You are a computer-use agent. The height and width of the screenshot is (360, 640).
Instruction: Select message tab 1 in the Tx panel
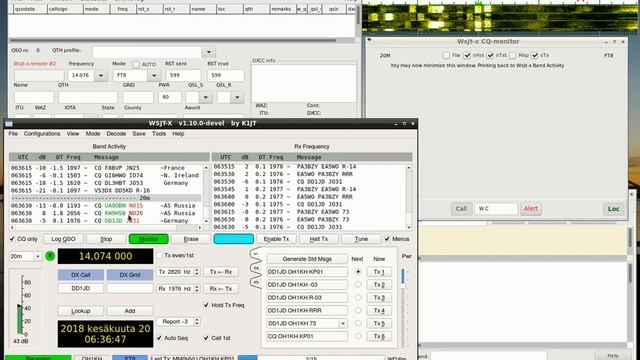(x=256, y=254)
